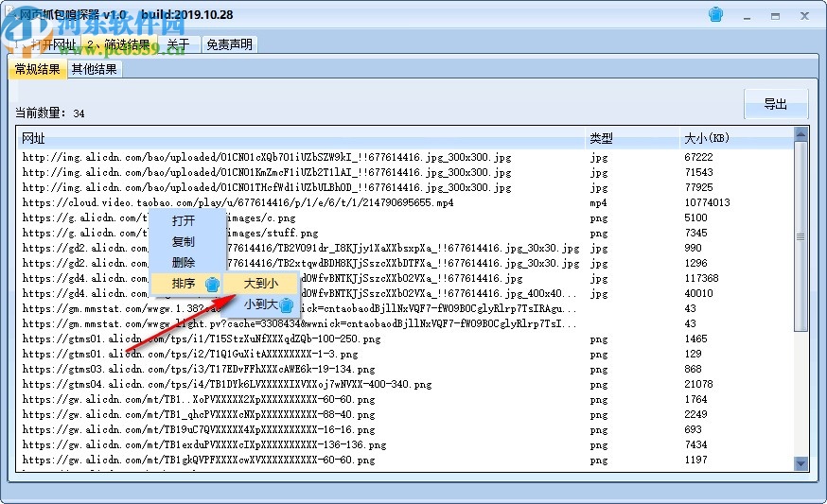Viewport: 827px width, 504px height.
Task: Select 大到小 sort option
Action: (261, 283)
